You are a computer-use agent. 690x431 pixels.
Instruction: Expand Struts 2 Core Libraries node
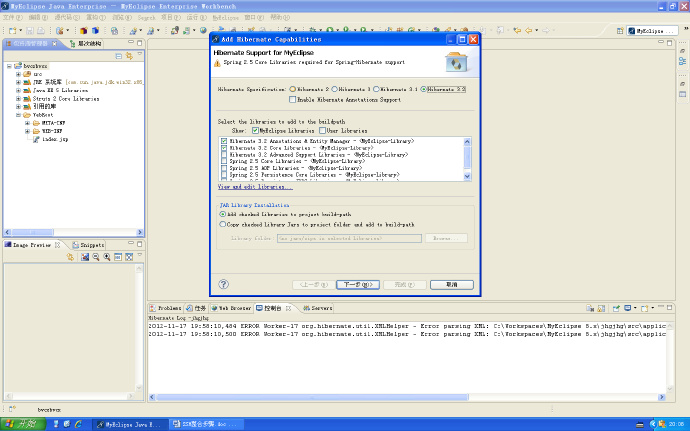[18, 99]
